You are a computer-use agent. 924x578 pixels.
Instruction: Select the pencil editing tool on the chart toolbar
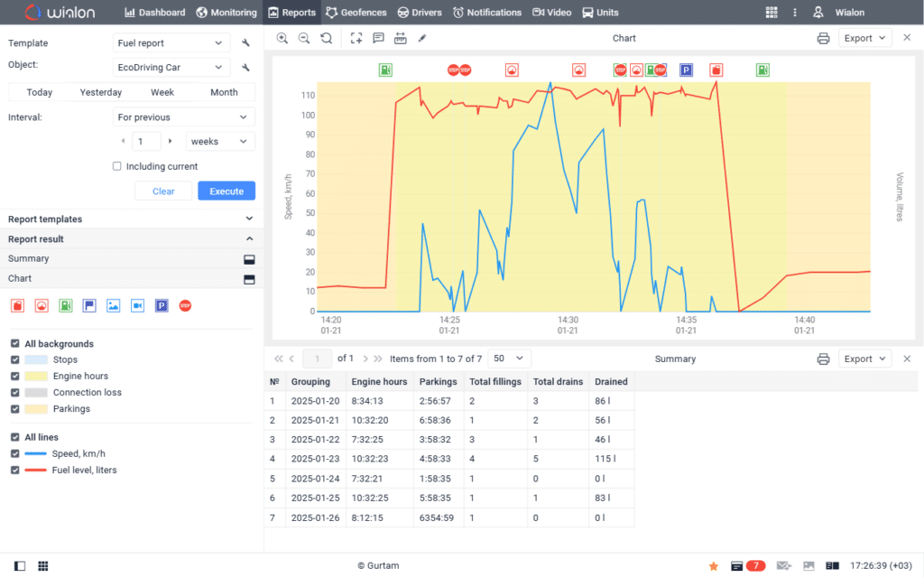click(421, 38)
